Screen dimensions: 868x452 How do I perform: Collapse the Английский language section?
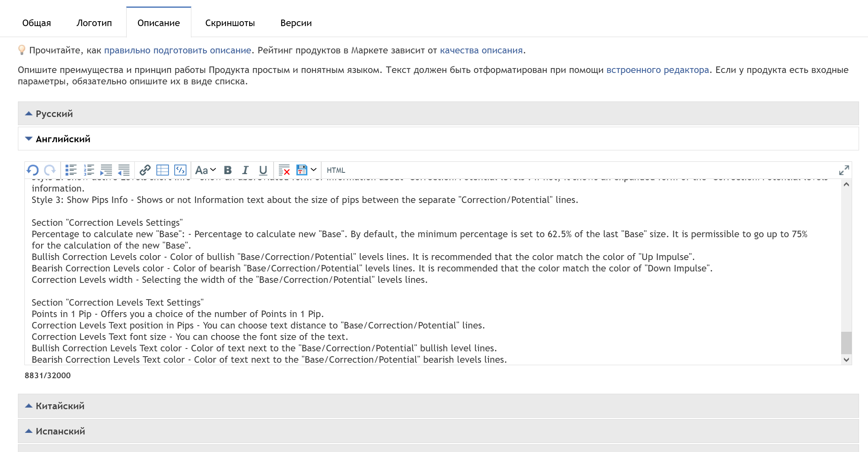[x=63, y=139]
